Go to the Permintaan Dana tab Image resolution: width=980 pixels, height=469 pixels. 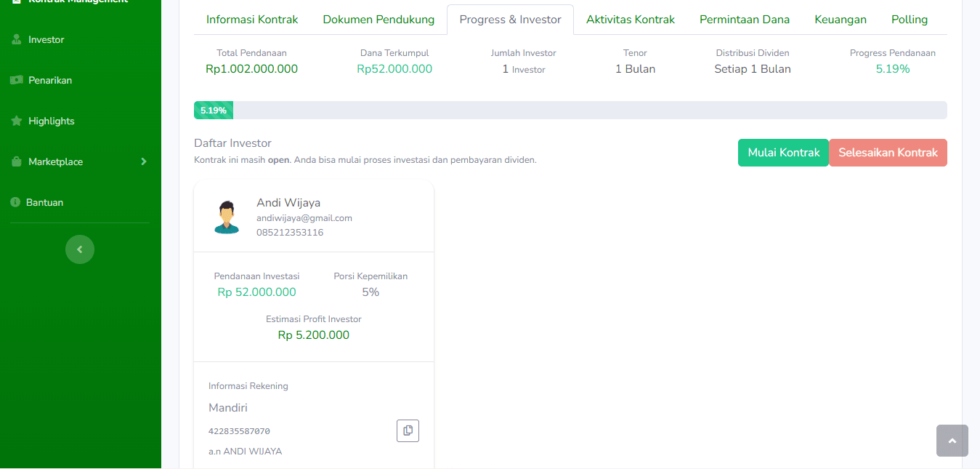tap(744, 20)
